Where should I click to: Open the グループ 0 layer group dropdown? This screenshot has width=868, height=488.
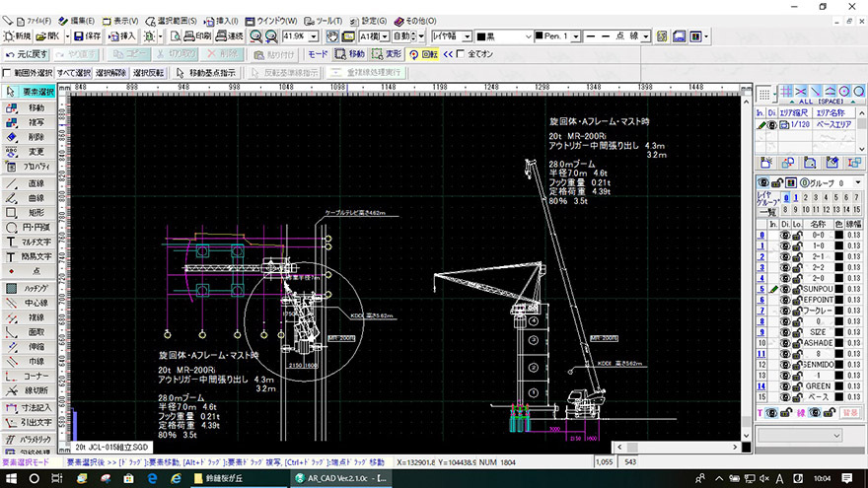(x=858, y=182)
